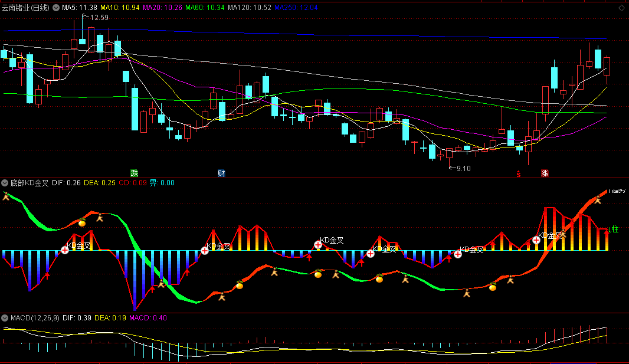Click DIF: 0.26 in KD金叉 panel
The height and width of the screenshot is (364, 629).
click(x=66, y=183)
